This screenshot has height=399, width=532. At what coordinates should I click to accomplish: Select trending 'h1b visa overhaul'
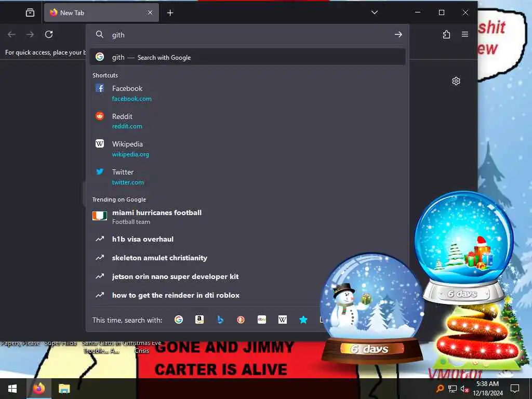(x=248, y=239)
